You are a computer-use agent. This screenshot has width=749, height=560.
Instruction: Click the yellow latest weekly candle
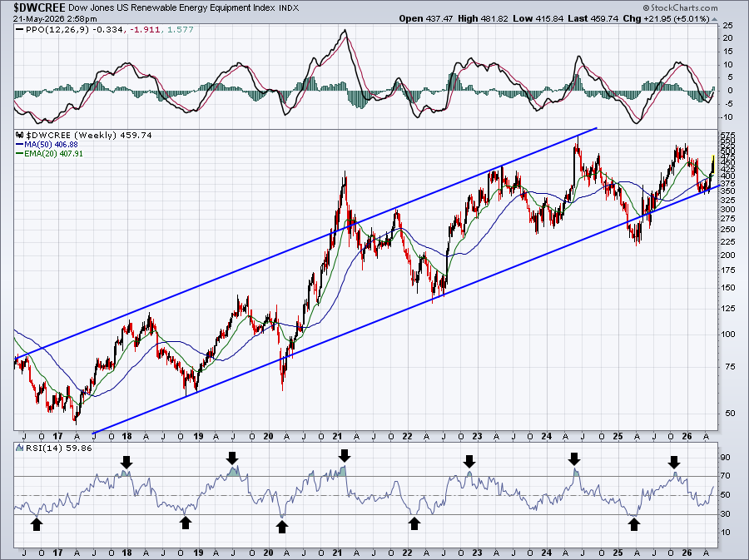[x=712, y=164]
